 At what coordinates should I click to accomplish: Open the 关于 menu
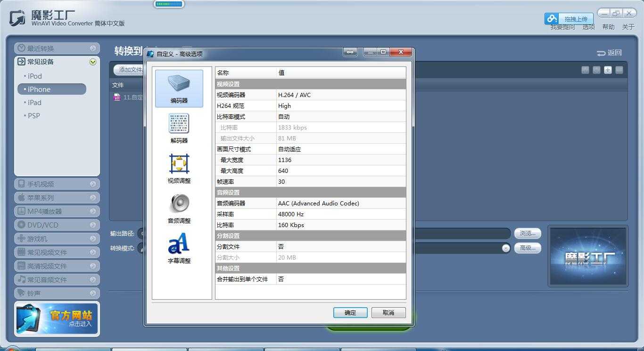pyautogui.click(x=628, y=27)
